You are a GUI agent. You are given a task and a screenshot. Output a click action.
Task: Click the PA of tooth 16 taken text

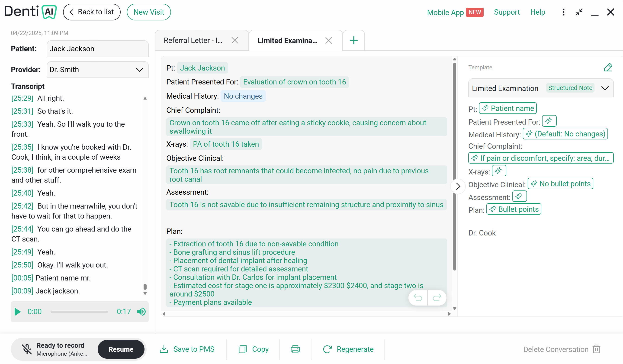[226, 144]
